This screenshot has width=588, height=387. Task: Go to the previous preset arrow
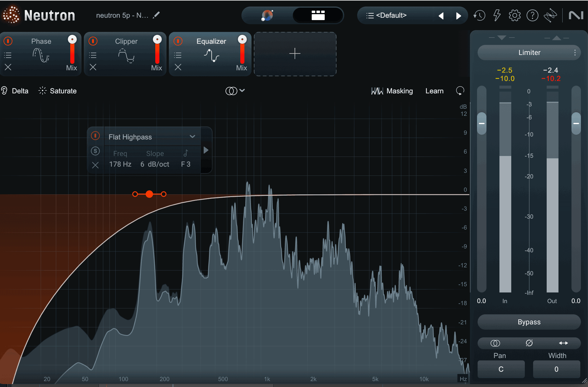click(x=441, y=16)
